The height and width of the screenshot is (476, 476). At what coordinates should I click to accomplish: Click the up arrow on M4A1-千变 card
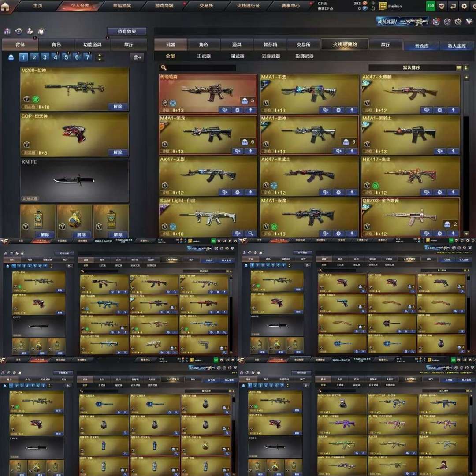pos(352,110)
